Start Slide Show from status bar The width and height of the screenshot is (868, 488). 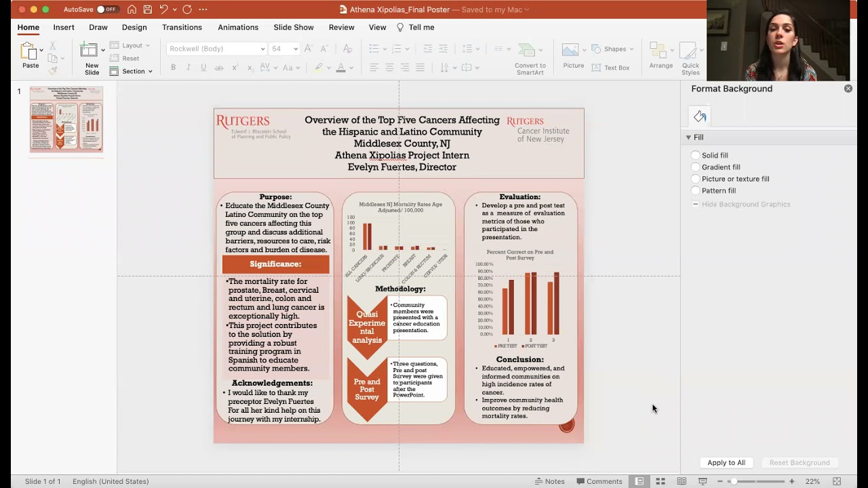(703, 481)
